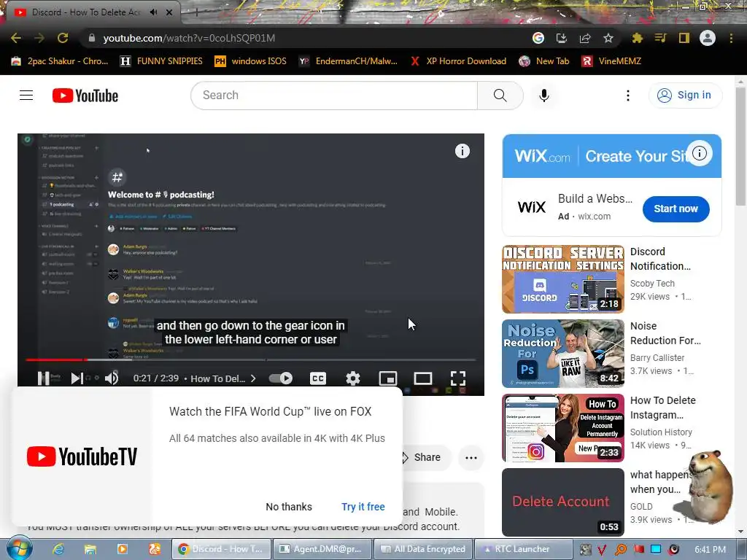Screen dimensions: 747x560
Task: Open the more actions ellipsis button
Action: click(x=471, y=458)
